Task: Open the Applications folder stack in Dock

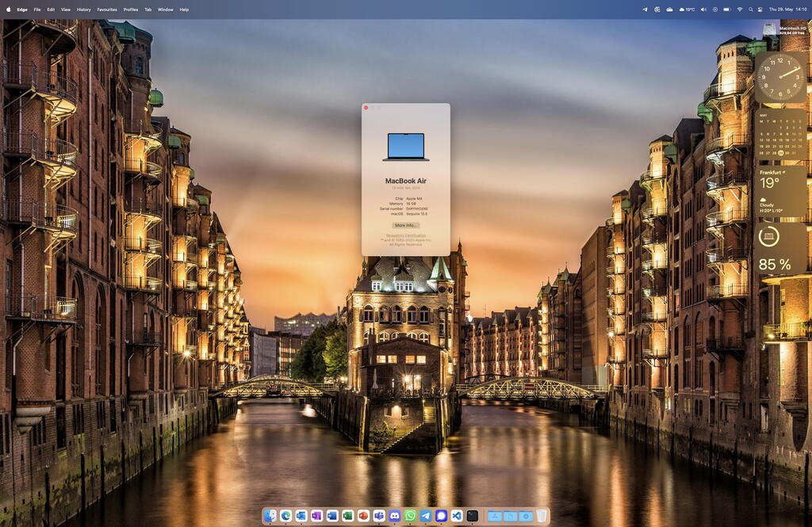Action: coord(495,516)
